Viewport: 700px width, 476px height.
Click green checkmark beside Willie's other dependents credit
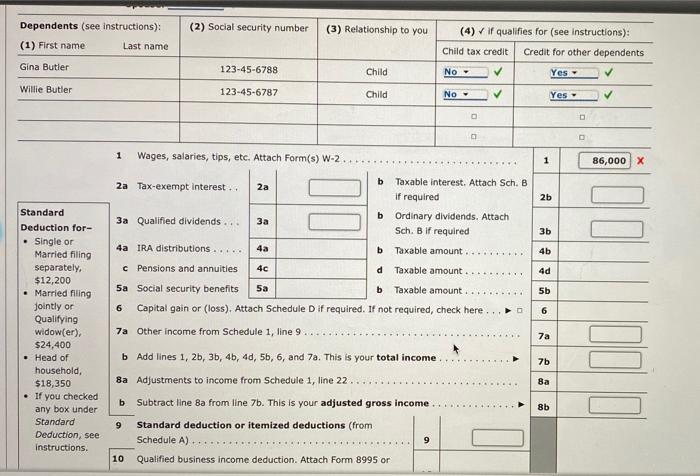pyautogui.click(x=608, y=95)
